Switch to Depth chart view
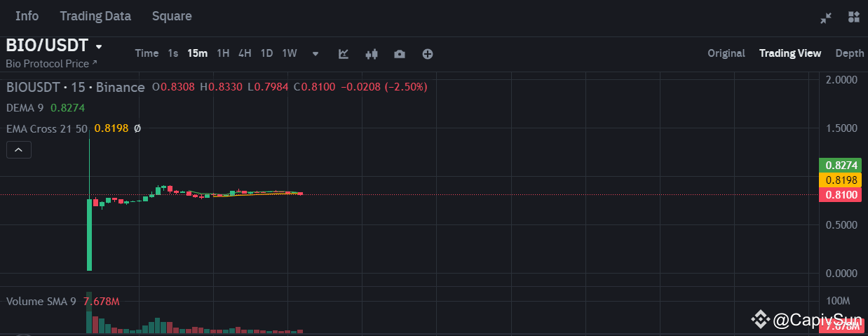The width and height of the screenshot is (868, 336). 849,53
